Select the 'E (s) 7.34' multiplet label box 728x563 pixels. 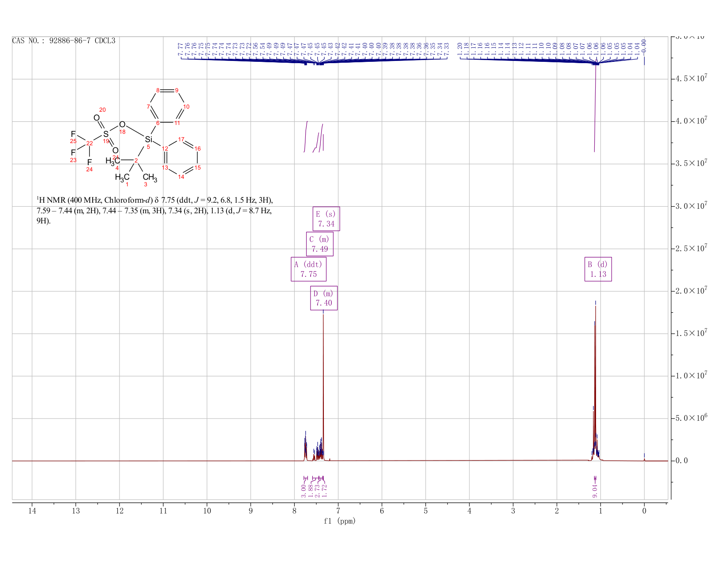point(326,219)
